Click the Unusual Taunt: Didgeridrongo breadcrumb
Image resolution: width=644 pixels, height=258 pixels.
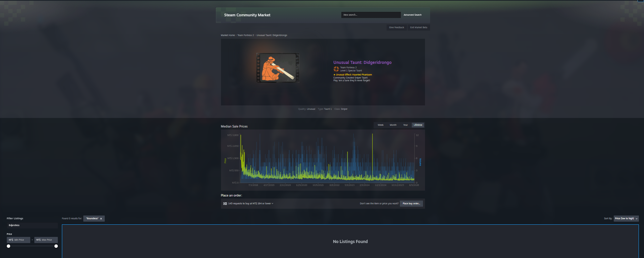pos(272,35)
